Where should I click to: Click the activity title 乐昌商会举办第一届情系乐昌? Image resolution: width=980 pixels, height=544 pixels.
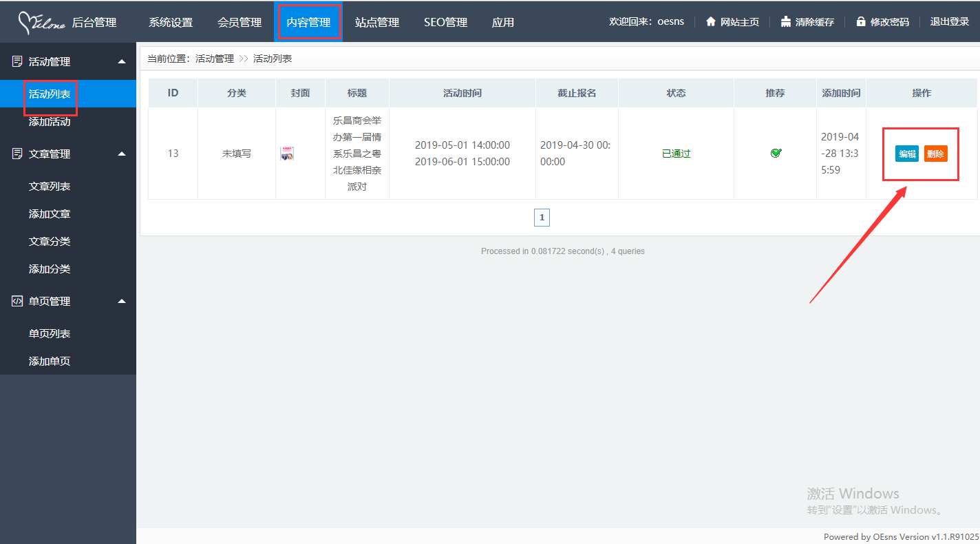(357, 153)
